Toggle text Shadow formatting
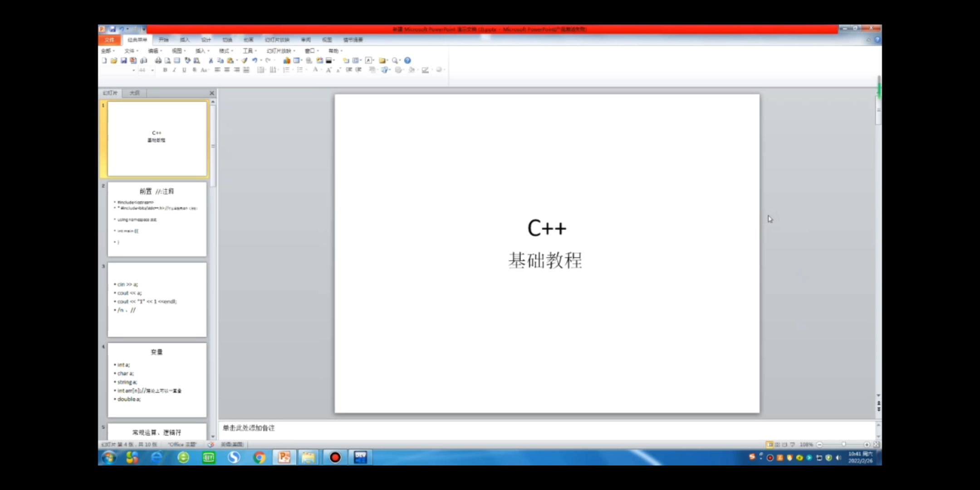980x490 pixels. 194,70
